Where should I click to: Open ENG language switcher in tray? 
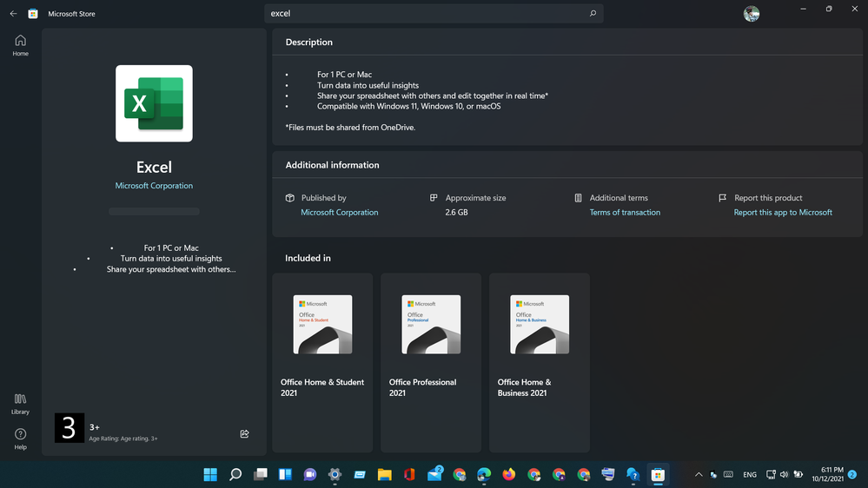pyautogui.click(x=750, y=475)
